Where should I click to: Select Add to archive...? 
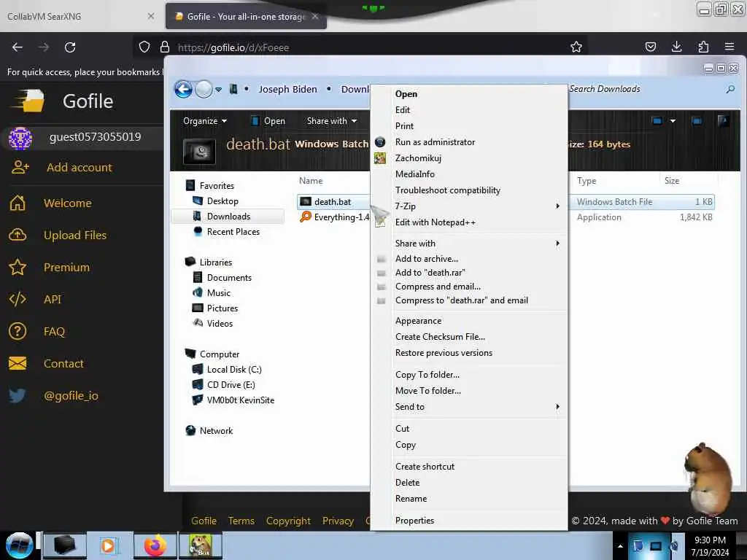[x=469, y=259]
